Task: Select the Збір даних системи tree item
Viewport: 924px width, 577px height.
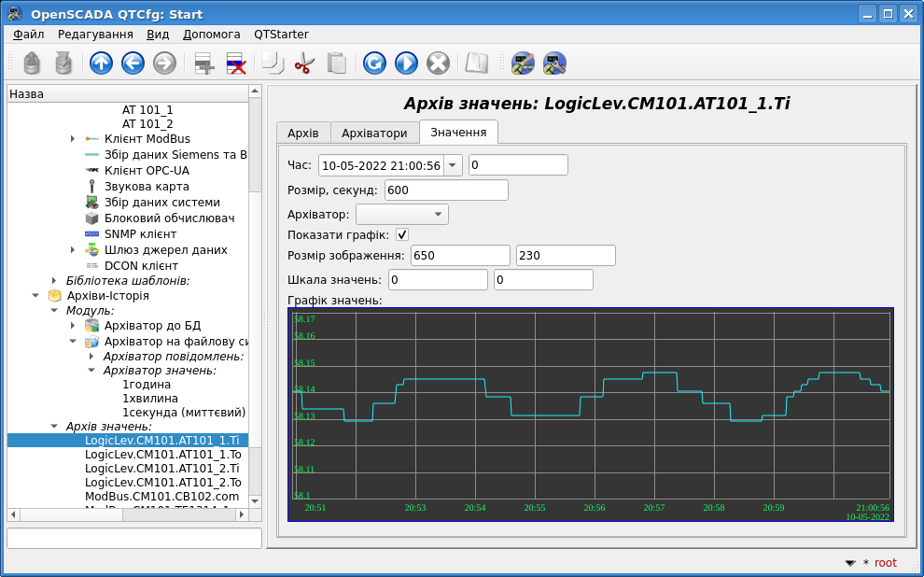Action: tap(162, 203)
